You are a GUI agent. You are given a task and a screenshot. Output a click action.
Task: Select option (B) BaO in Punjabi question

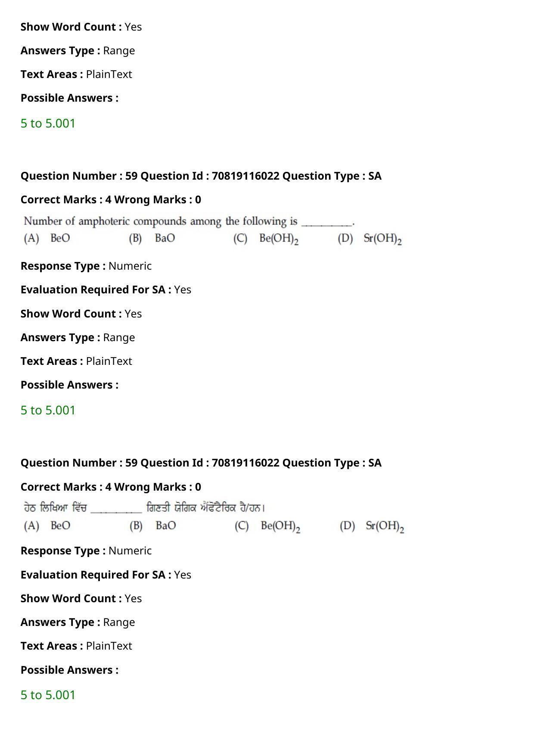point(153,526)
